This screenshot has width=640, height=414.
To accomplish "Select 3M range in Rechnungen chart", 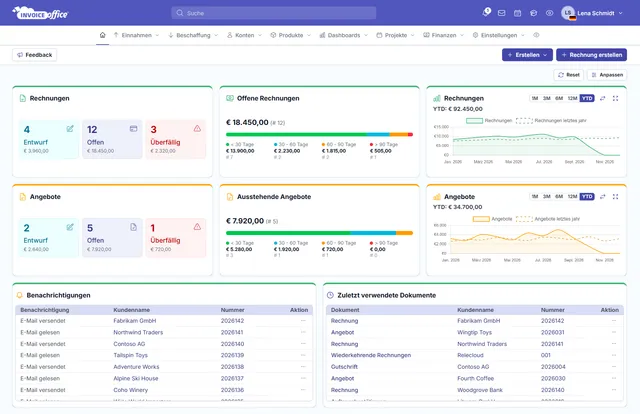I will [x=547, y=98].
